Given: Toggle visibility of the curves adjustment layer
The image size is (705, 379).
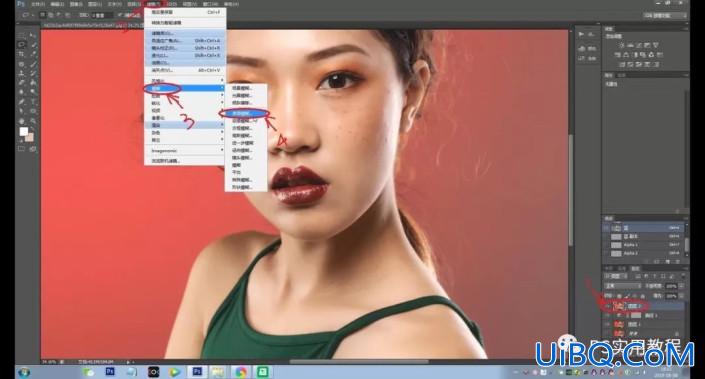Looking at the screenshot, I should (x=607, y=316).
